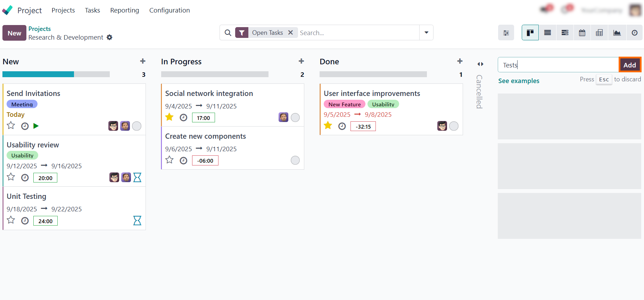
Task: Remove the Open Tasks filter
Action: point(291,32)
